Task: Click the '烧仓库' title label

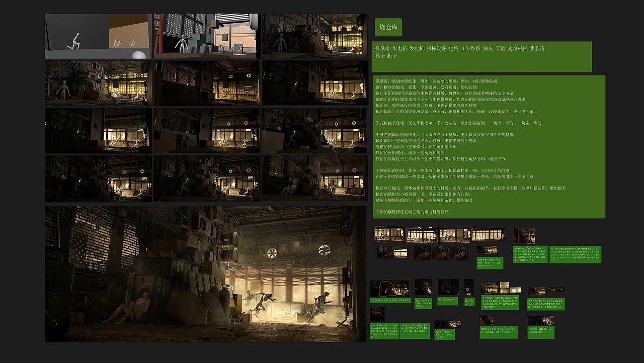Action: pyautogui.click(x=388, y=27)
